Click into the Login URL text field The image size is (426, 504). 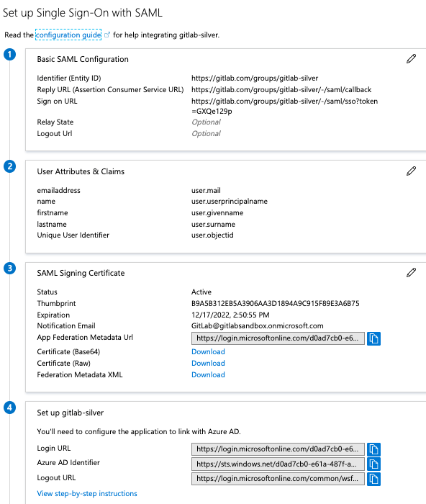[x=278, y=449]
